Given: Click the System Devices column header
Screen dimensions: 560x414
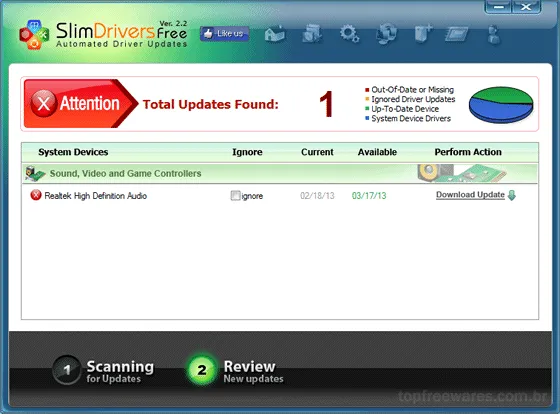Looking at the screenshot, I should [x=73, y=152].
